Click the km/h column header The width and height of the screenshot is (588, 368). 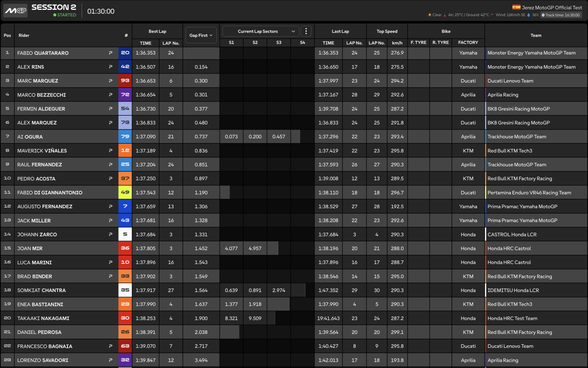click(x=397, y=43)
